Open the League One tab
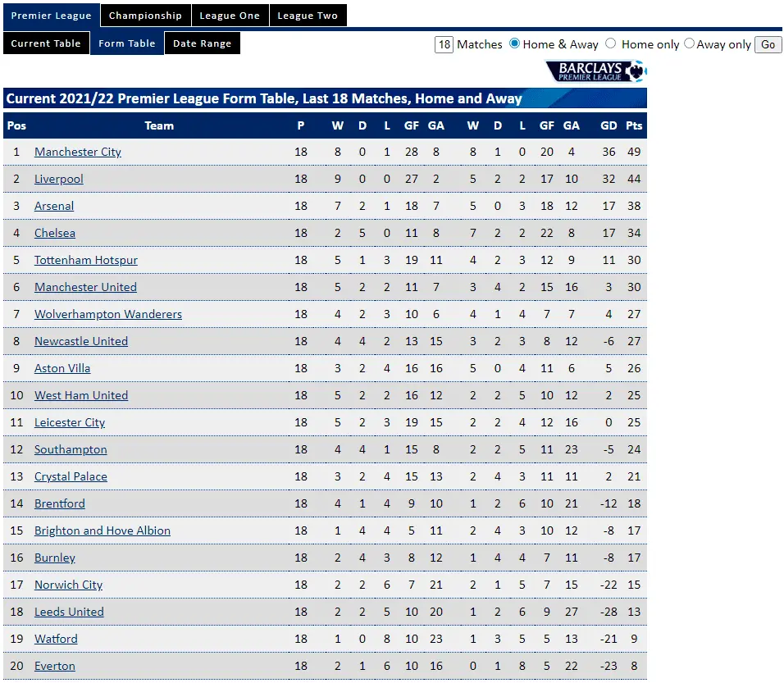Screen dimensions: 784x683 pos(230,16)
